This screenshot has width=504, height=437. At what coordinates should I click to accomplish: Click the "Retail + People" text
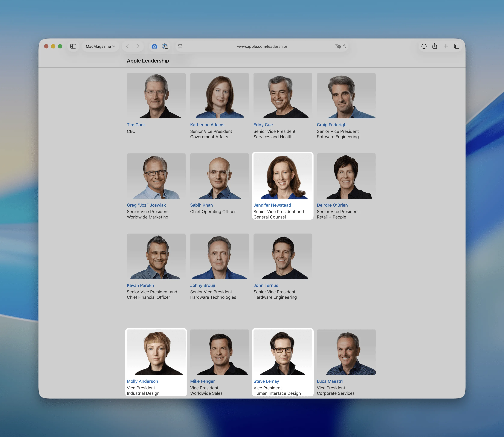click(331, 217)
